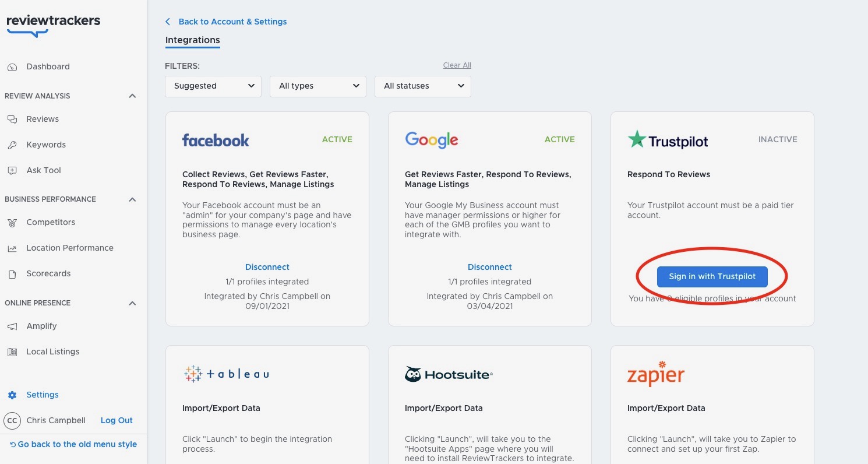This screenshot has height=464, width=868.
Task: Click Facebook's ACTIVE status label
Action: pos(337,139)
